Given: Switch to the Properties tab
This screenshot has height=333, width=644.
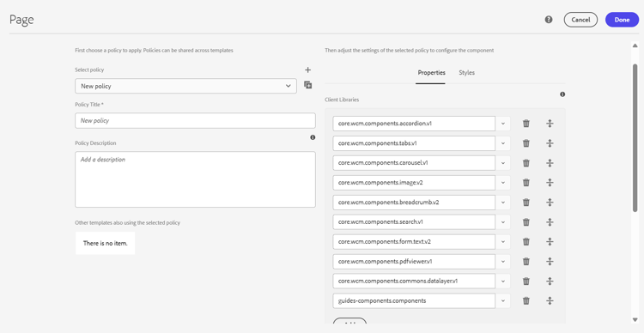Looking at the screenshot, I should pos(431,73).
